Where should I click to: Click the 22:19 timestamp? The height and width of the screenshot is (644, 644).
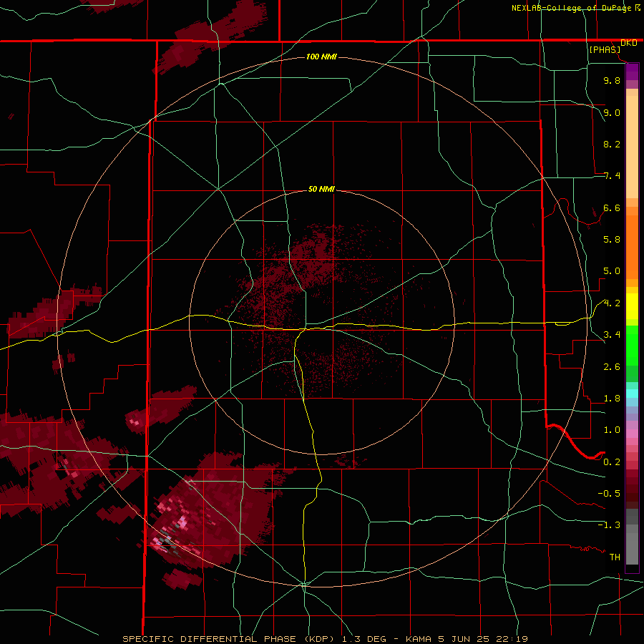click(x=512, y=639)
